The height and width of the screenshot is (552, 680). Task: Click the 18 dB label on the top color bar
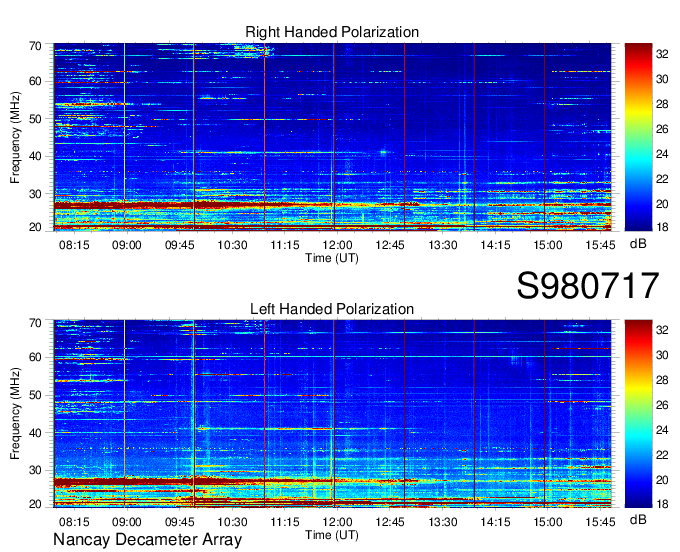(662, 227)
